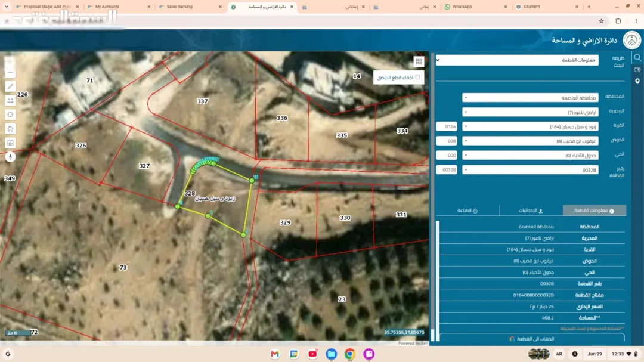Return map to home extent
This screenshot has width=644, height=362.
click(x=10, y=129)
